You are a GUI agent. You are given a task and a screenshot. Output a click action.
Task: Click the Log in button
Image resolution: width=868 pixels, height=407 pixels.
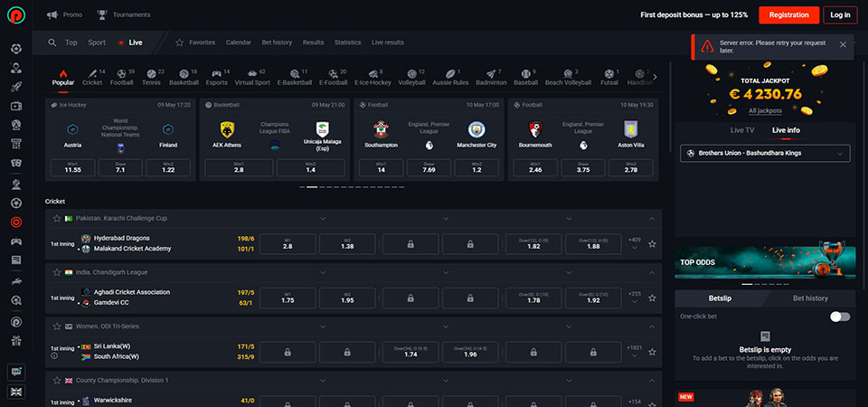840,15
